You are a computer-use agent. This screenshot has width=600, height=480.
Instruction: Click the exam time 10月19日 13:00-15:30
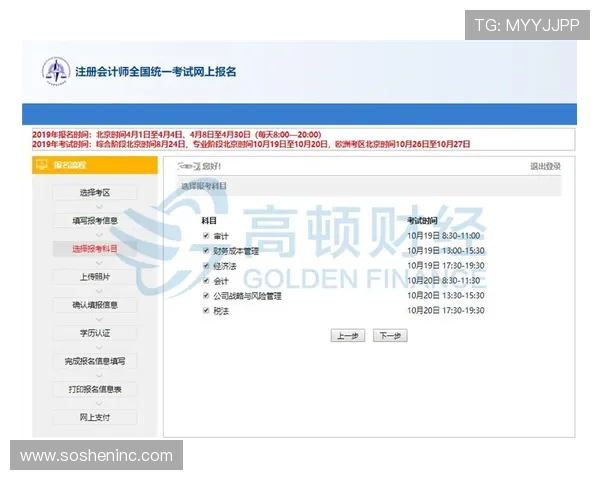pyautogui.click(x=446, y=251)
